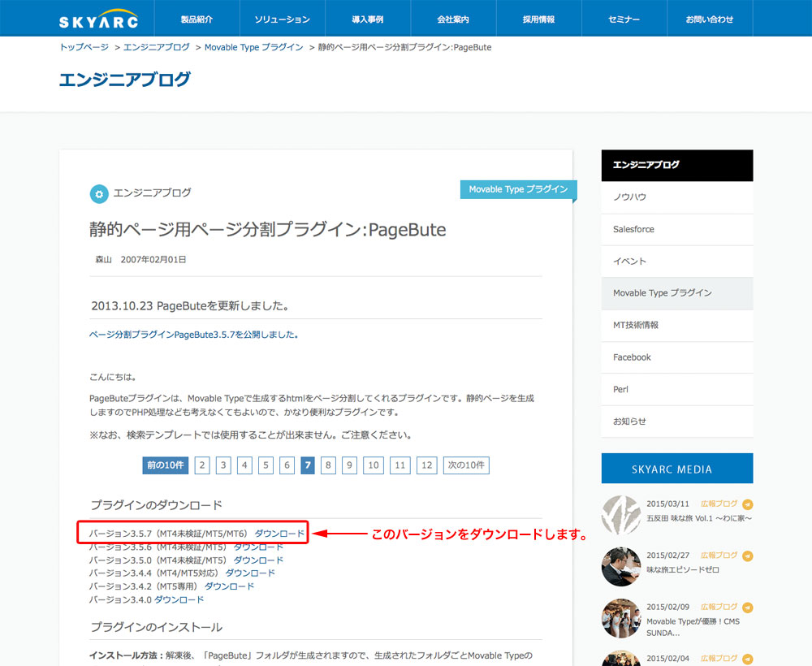This screenshot has width=812, height=666.
Task: Click the Movable Type プラグイン category tag
Action: [x=518, y=189]
